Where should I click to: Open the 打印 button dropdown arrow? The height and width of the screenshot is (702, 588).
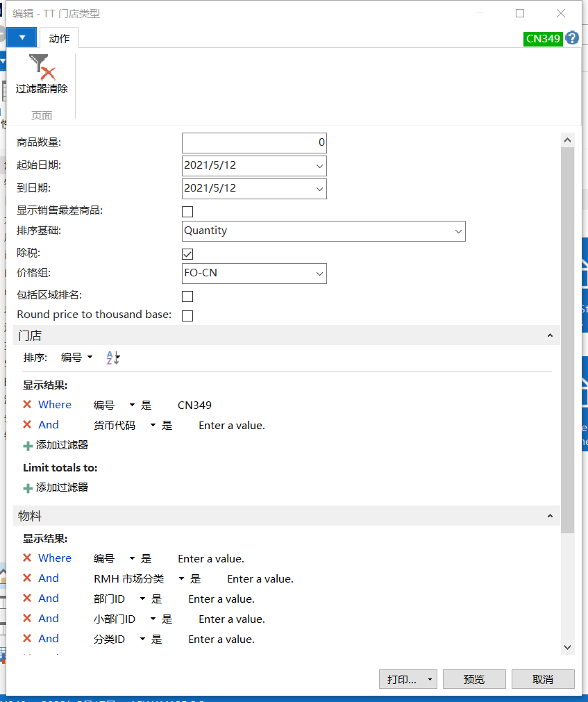[x=430, y=680]
